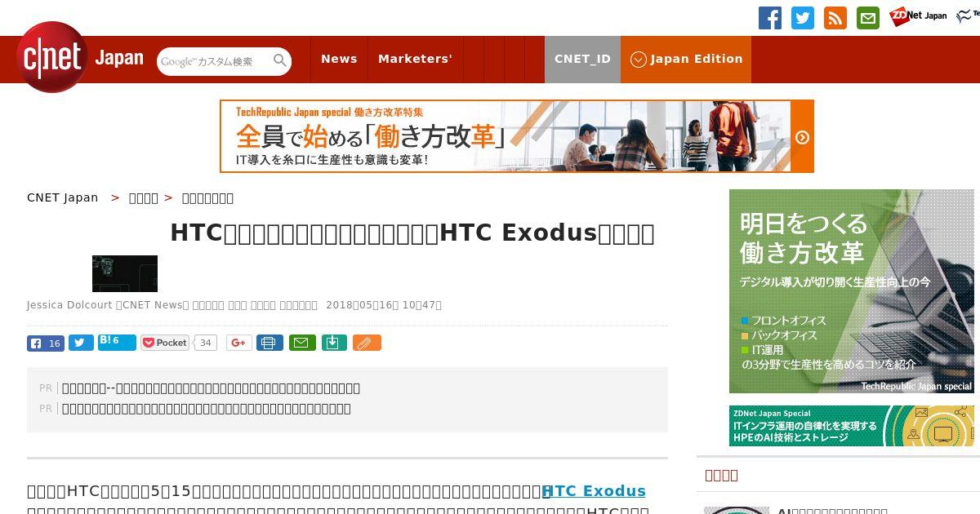
Task: Open the second PR link
Action: 207,409
